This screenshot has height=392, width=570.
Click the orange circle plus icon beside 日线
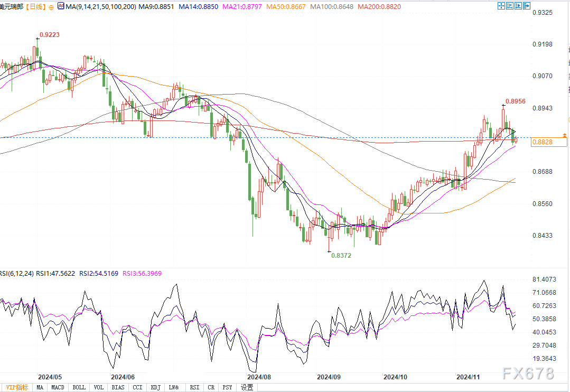pyautogui.click(x=50, y=7)
